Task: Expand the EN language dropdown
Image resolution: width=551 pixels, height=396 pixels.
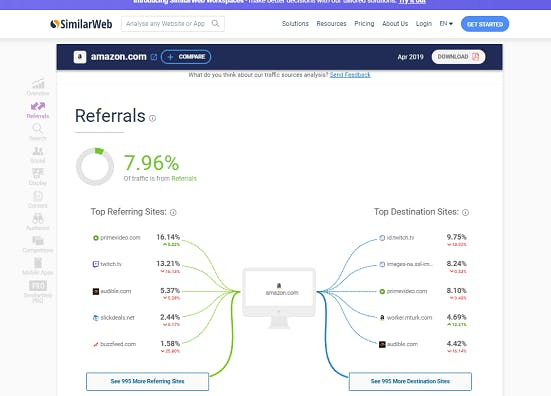Action: [x=446, y=24]
